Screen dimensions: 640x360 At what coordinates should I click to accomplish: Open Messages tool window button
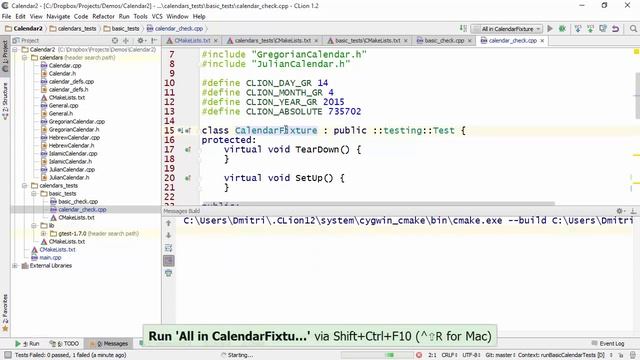pyautogui.click(x=109, y=344)
